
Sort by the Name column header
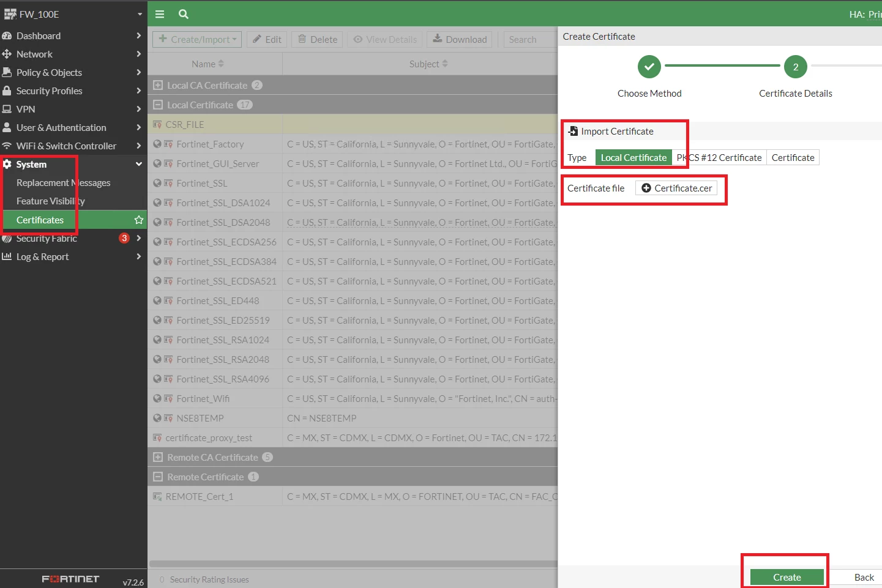tap(207, 64)
